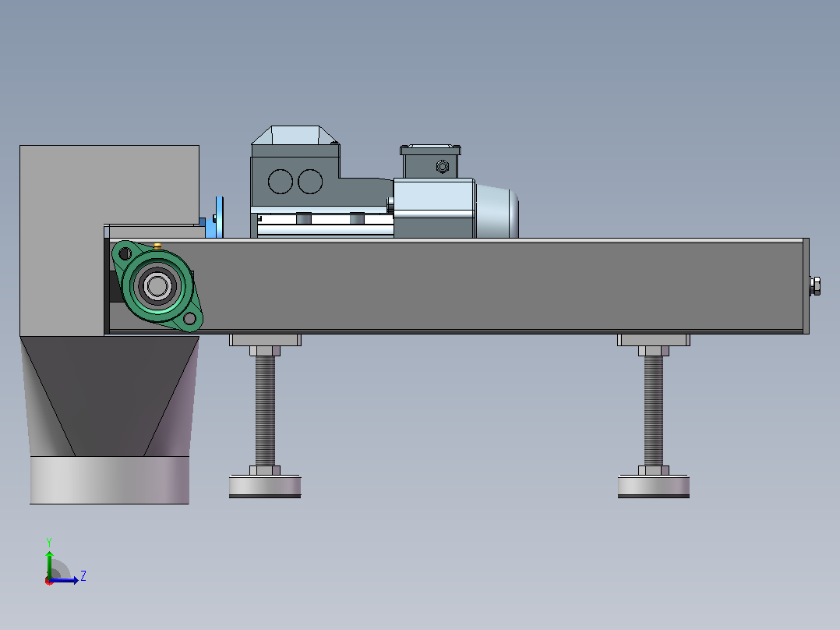Select the right leveling foot pad

coord(654,487)
